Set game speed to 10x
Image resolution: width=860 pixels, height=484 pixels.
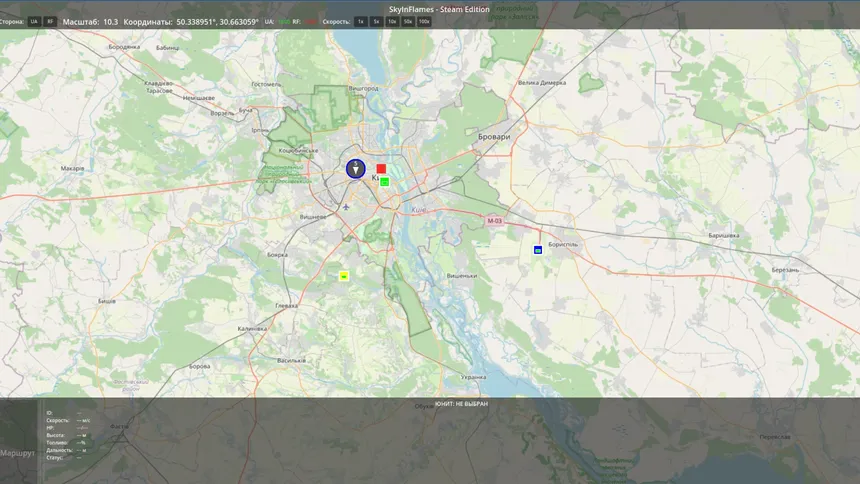click(x=392, y=22)
